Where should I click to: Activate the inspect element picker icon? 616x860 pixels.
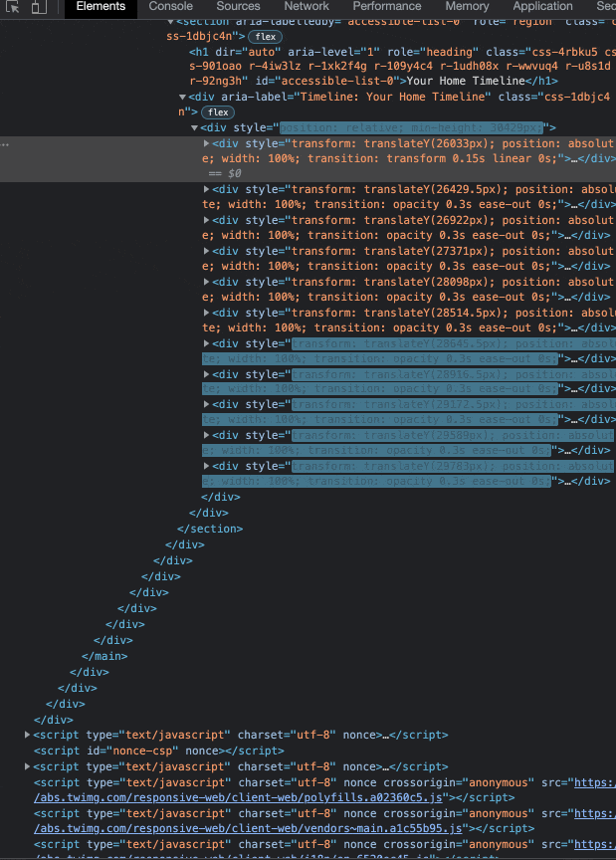click(13, 7)
